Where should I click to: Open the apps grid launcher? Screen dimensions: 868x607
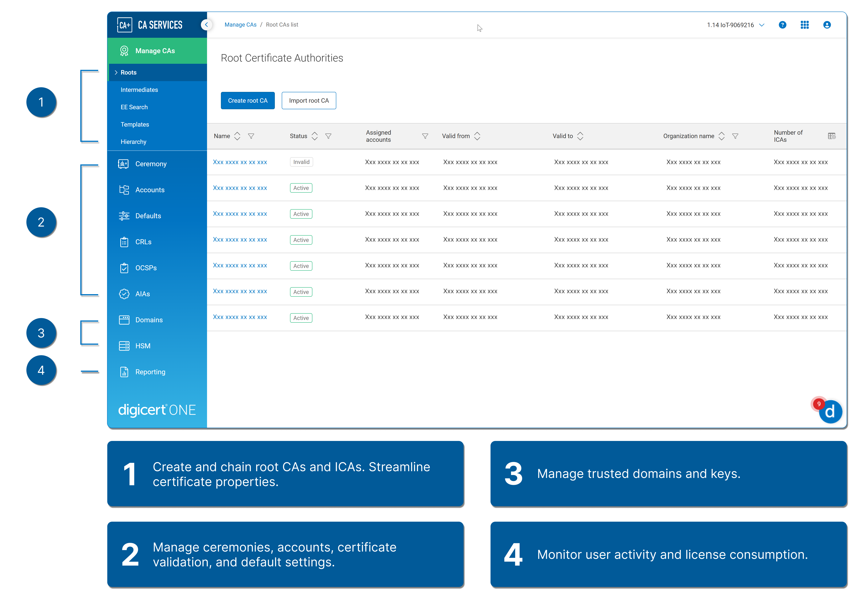tap(805, 25)
